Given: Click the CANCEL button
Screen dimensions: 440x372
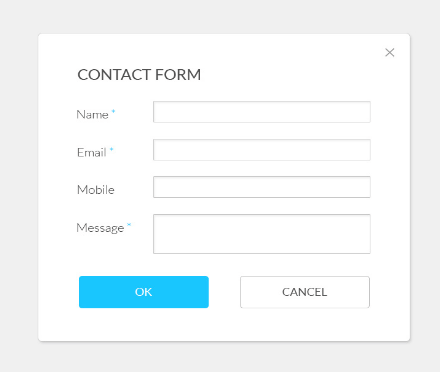Looking at the screenshot, I should click(x=305, y=292).
